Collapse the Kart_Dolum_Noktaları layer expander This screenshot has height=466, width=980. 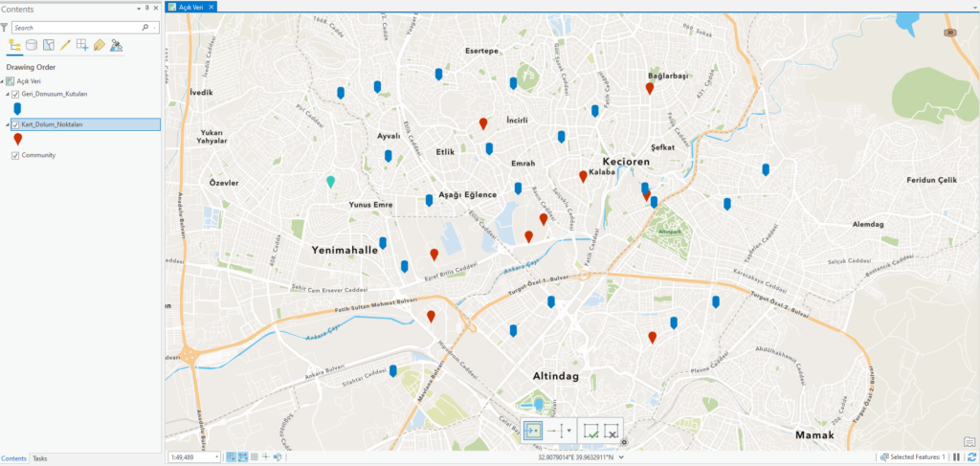pyautogui.click(x=8, y=124)
